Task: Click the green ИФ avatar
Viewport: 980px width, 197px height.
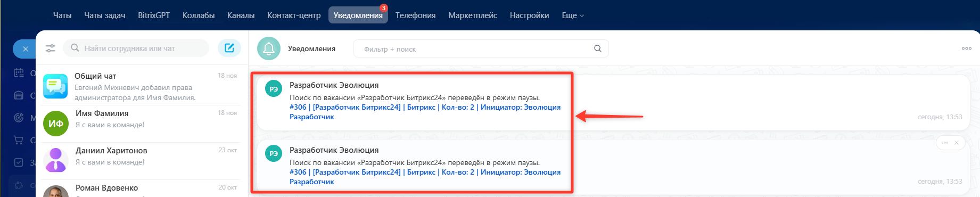Action: pos(55,124)
